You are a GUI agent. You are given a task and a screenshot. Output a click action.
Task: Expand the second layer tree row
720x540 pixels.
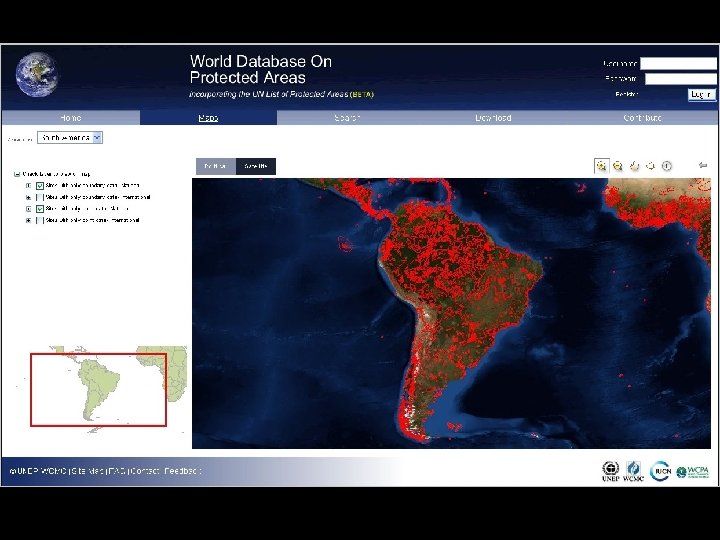coord(28,197)
